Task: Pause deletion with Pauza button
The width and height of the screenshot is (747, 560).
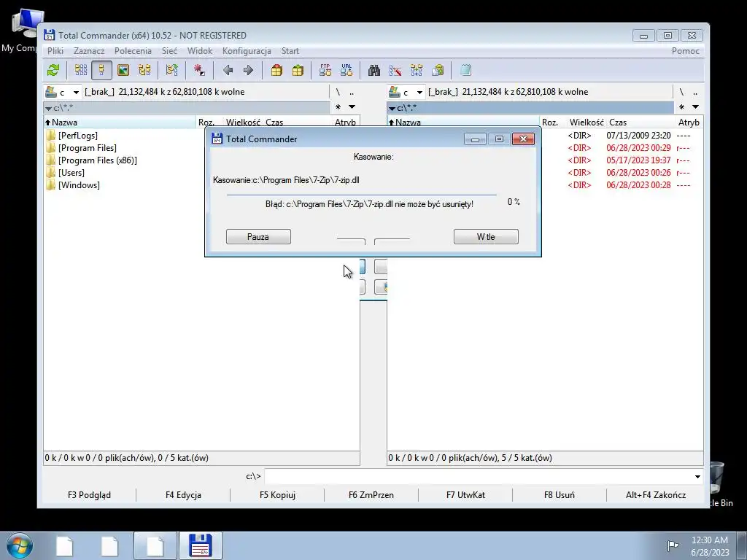Action: [258, 237]
